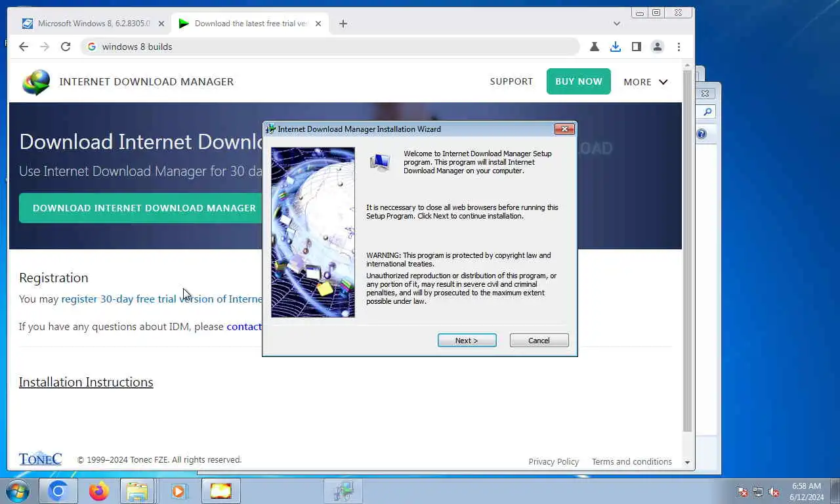The width and height of the screenshot is (840, 504).
Task: Close the Download free trial tab
Action: [318, 24]
